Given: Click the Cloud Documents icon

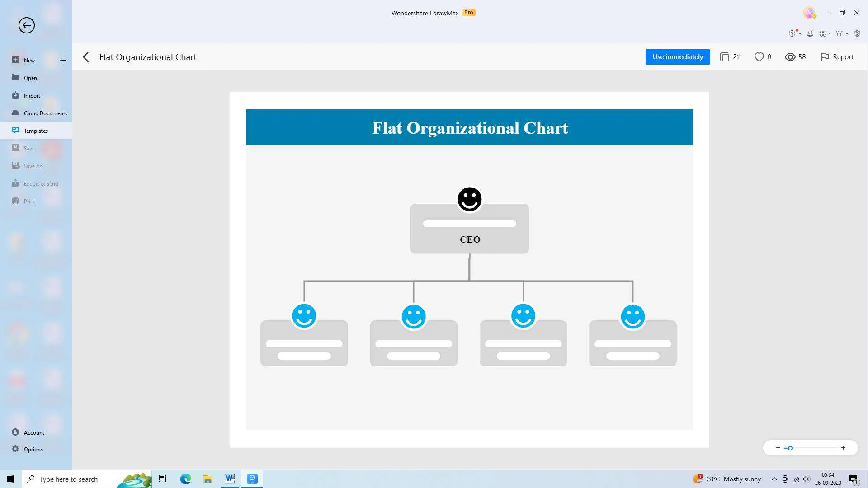Looking at the screenshot, I should click(15, 113).
